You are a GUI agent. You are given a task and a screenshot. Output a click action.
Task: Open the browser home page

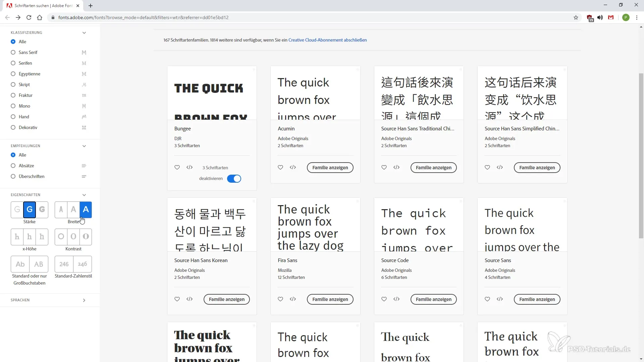pyautogui.click(x=40, y=17)
